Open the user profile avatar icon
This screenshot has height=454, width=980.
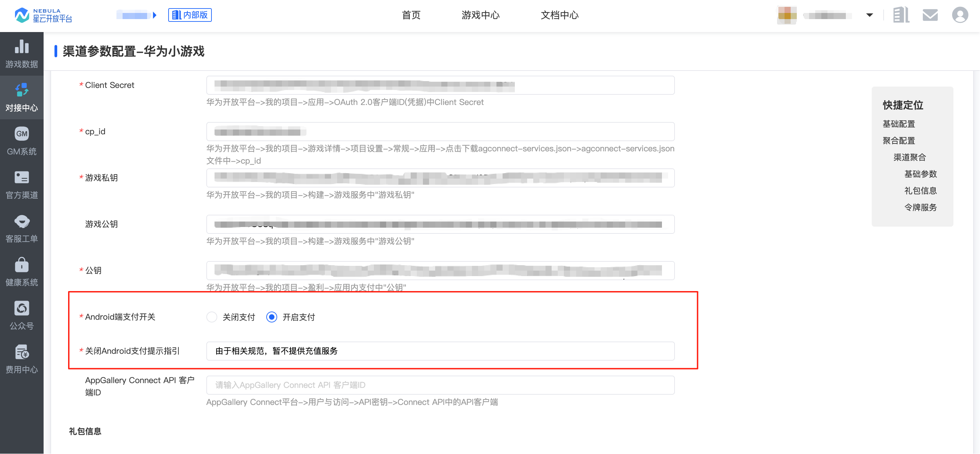(x=960, y=15)
